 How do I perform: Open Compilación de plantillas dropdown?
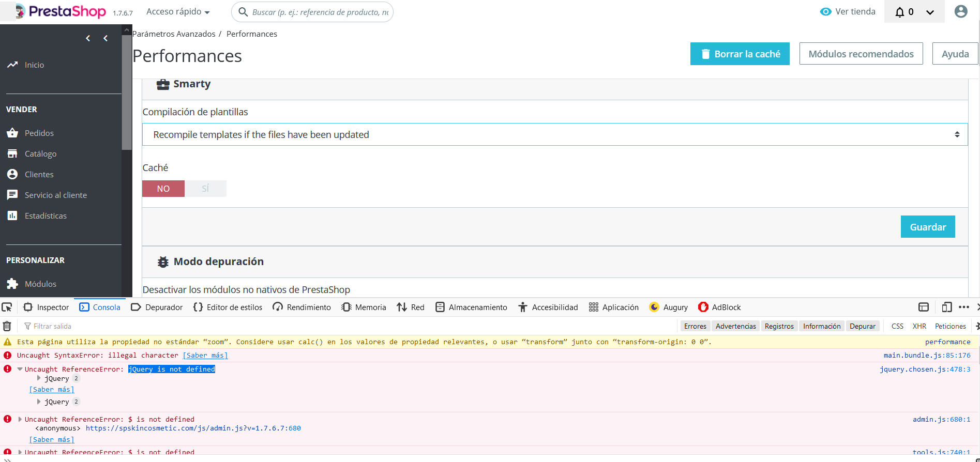[x=555, y=134]
